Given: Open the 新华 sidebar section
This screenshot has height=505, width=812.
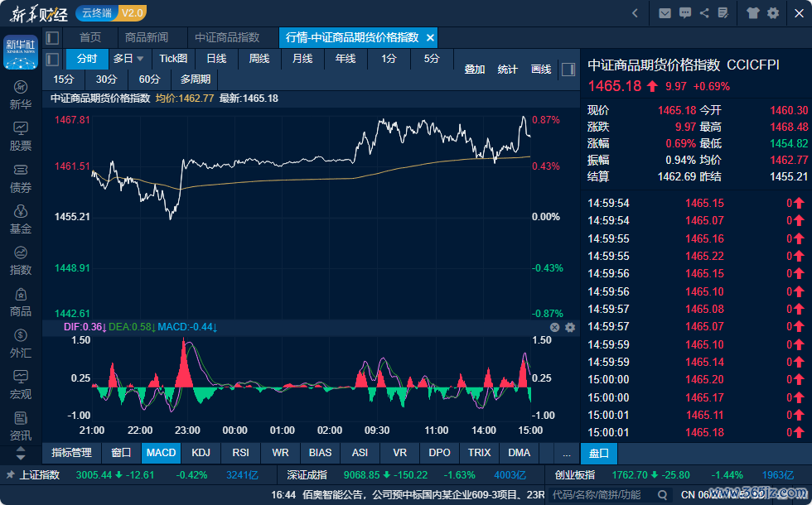Looking at the screenshot, I should click(20, 95).
